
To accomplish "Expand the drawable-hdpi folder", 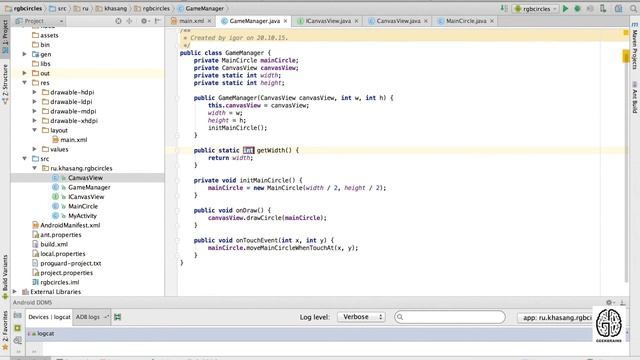I will (35, 92).
